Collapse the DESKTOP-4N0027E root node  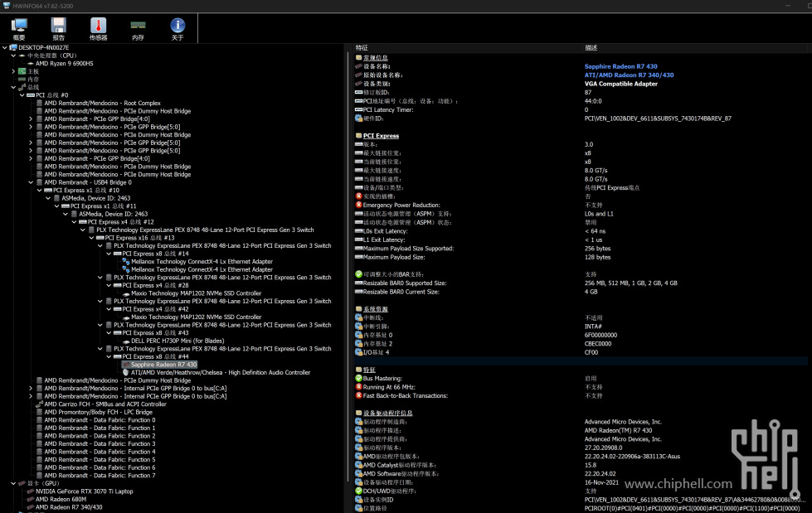click(5, 47)
